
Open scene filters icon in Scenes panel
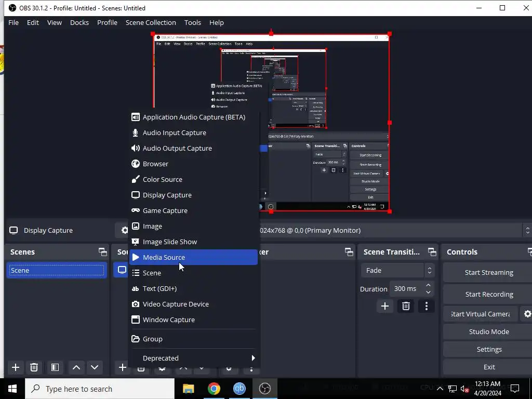[55, 367]
